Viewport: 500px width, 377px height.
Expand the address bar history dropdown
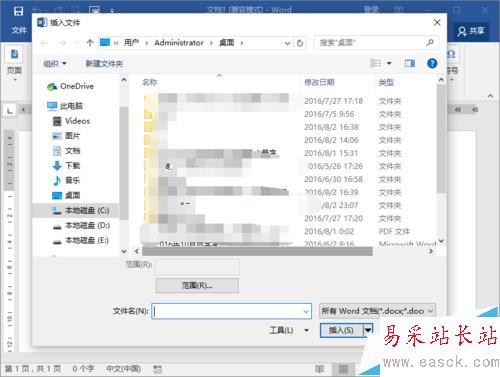click(x=287, y=43)
